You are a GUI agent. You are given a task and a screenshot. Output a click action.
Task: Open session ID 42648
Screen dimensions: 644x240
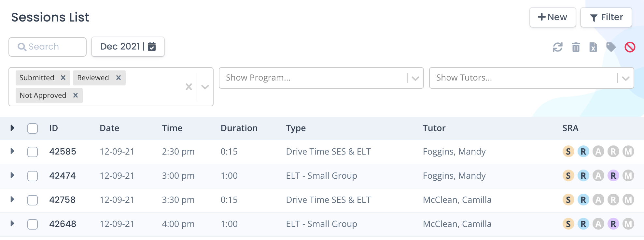(63, 224)
